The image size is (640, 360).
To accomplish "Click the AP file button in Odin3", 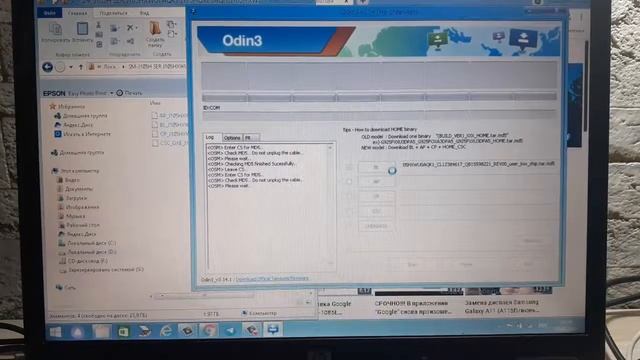I will pos(376,182).
